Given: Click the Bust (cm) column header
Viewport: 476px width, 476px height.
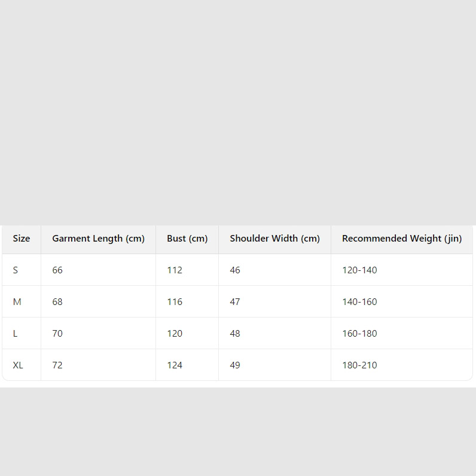Looking at the screenshot, I should [187, 239].
